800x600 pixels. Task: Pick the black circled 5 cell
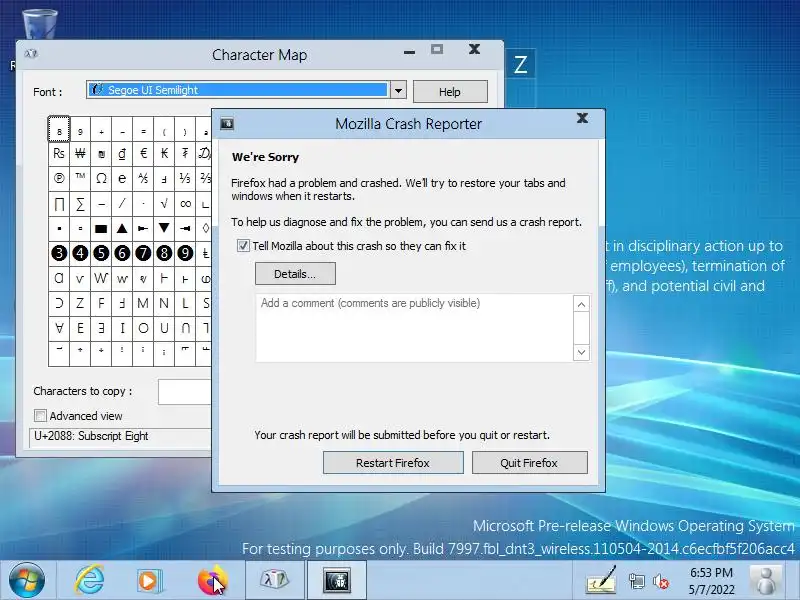101,253
